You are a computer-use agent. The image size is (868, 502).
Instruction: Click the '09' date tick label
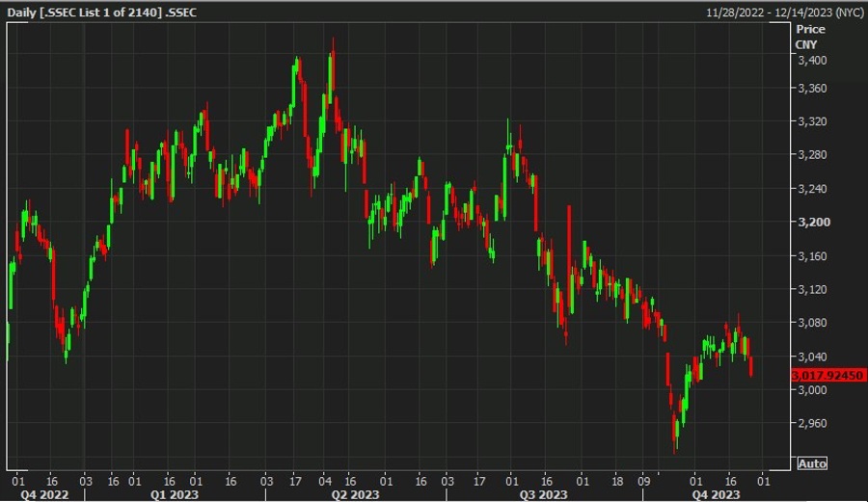[644, 481]
